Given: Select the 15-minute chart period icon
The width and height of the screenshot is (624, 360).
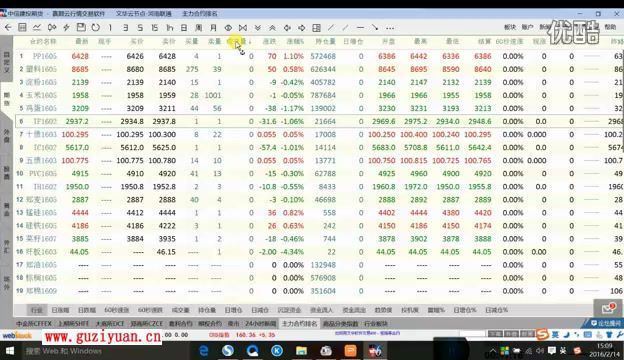Looking at the screenshot, I should point(154,27).
